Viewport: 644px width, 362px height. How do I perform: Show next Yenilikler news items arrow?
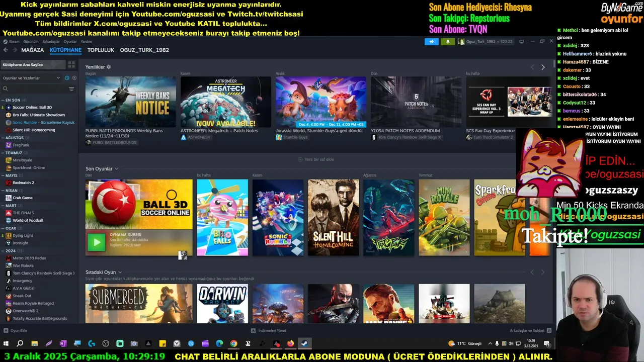coord(543,67)
